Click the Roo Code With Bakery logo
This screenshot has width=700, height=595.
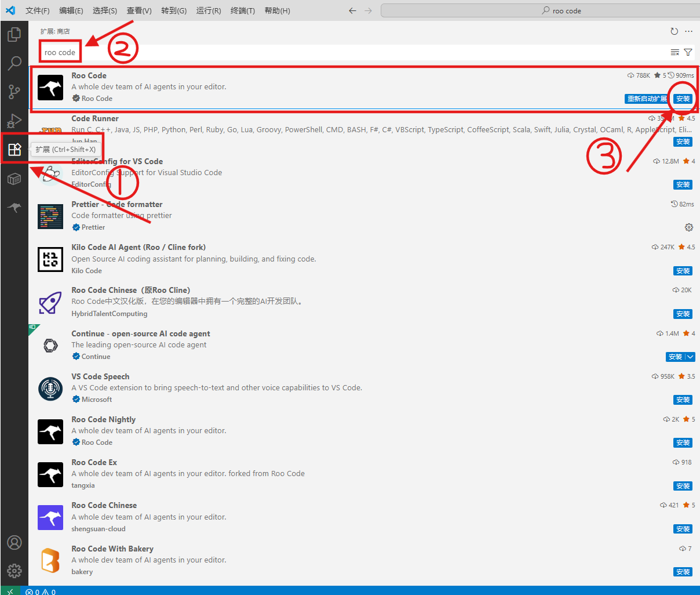50,561
